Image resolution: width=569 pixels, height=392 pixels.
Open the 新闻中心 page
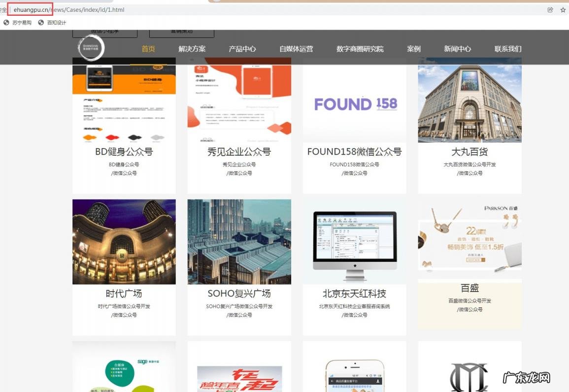(457, 48)
